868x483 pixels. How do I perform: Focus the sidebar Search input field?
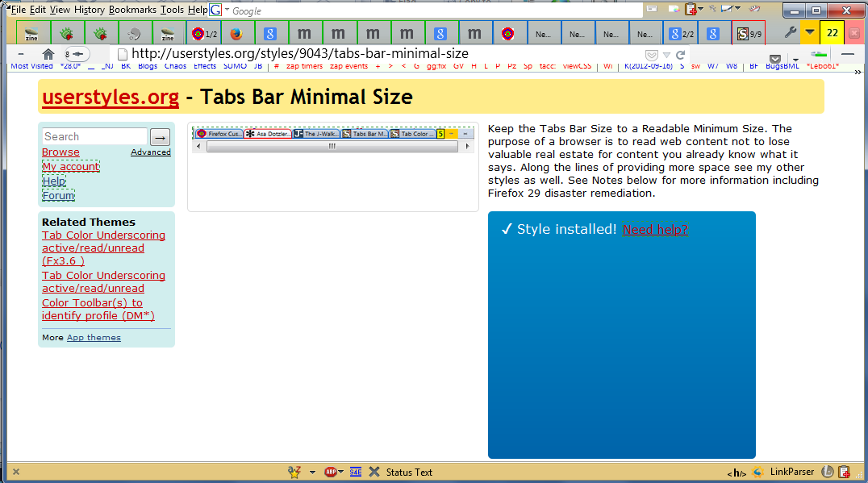[x=94, y=136]
